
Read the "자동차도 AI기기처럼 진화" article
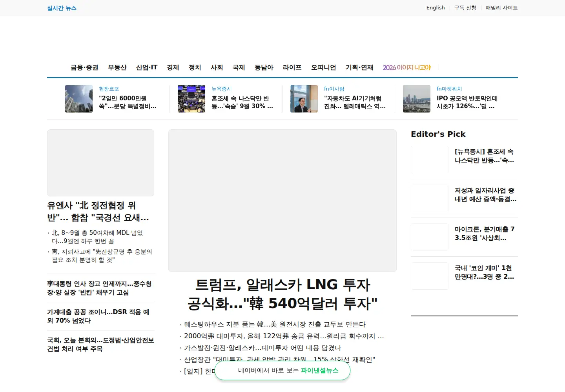355,102
